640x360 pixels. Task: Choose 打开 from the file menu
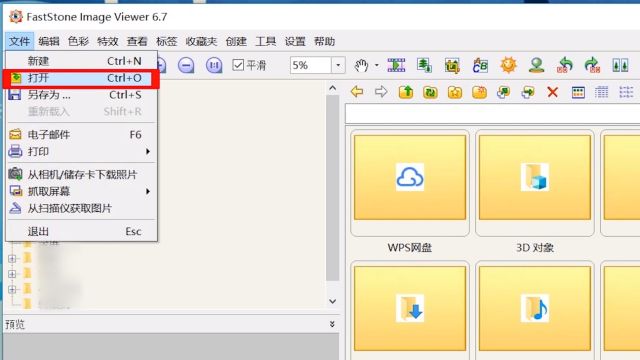pos(82,78)
